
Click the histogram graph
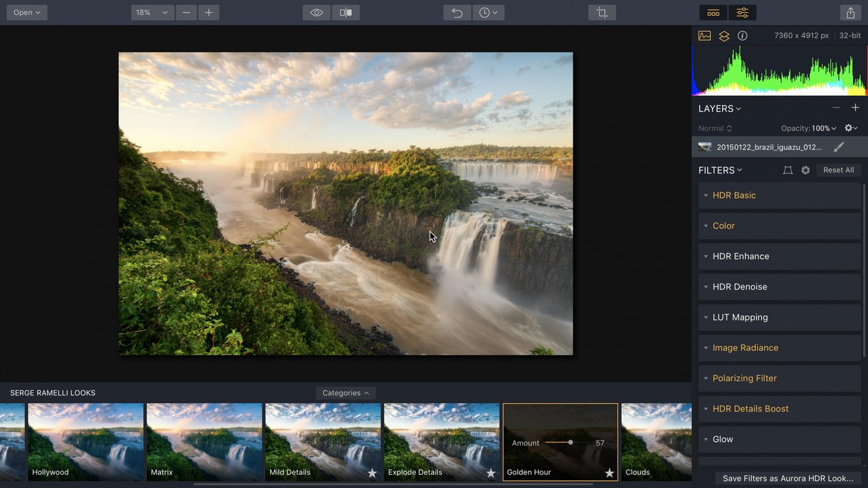(x=780, y=71)
